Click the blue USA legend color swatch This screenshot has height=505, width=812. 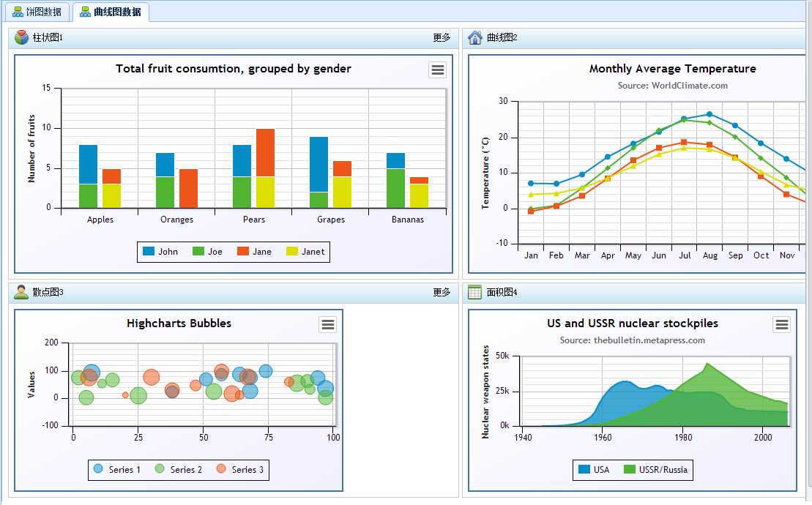[584, 469]
